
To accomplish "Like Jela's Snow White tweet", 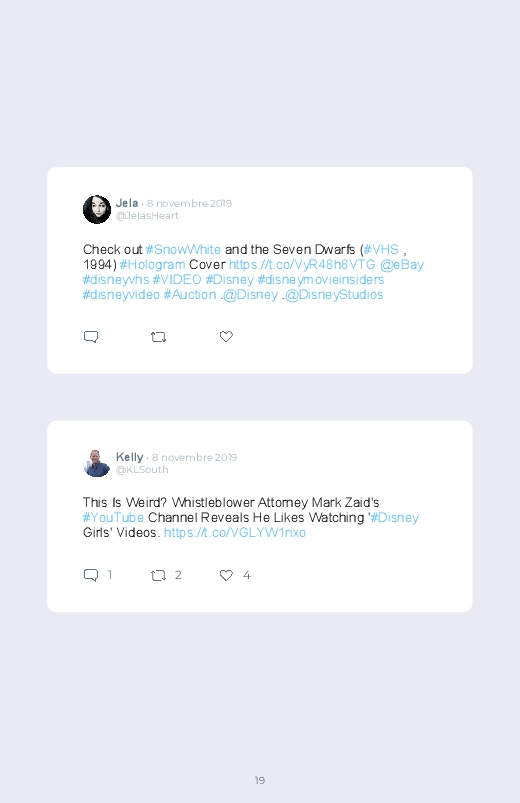I will point(226,336).
